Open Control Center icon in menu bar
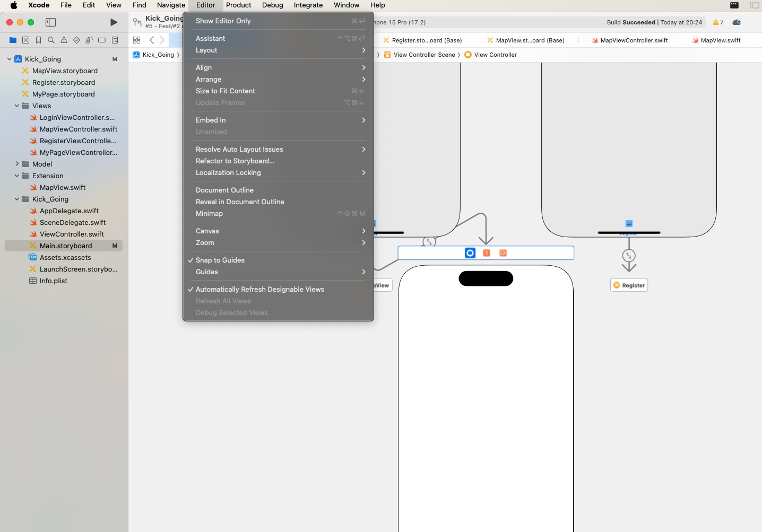This screenshot has height=532, width=762. click(x=754, y=5)
